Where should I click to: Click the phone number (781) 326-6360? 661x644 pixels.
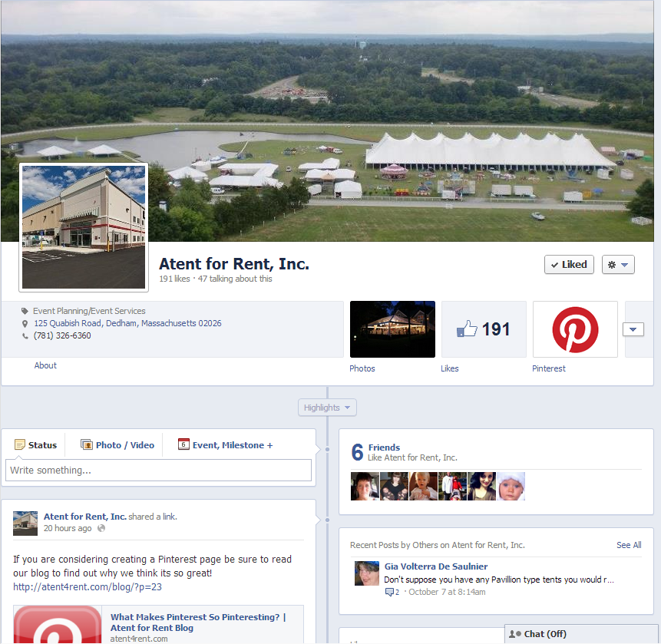coord(62,335)
